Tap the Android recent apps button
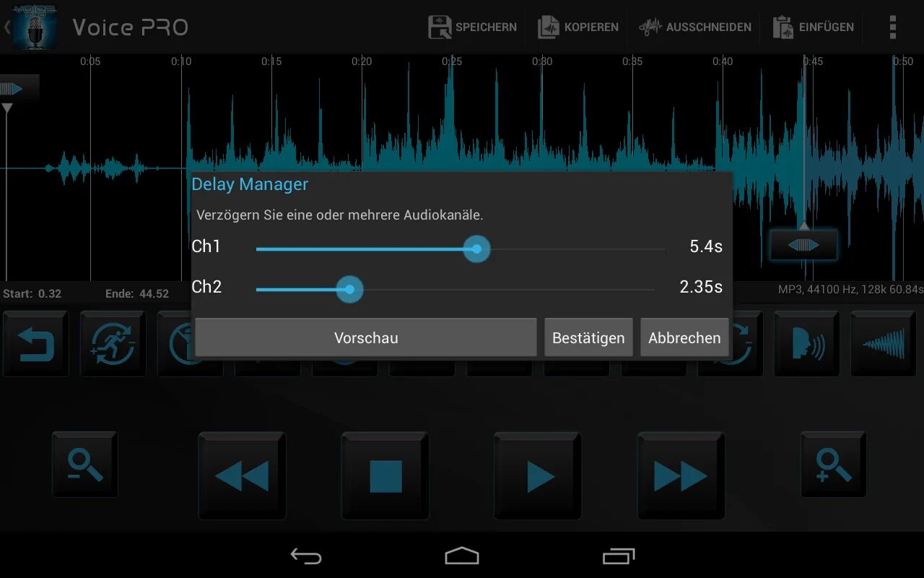Viewport: 924px width, 578px height. pyautogui.click(x=619, y=556)
